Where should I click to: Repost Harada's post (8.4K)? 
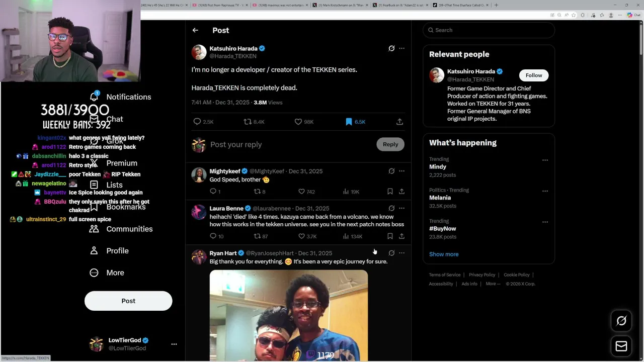point(254,122)
